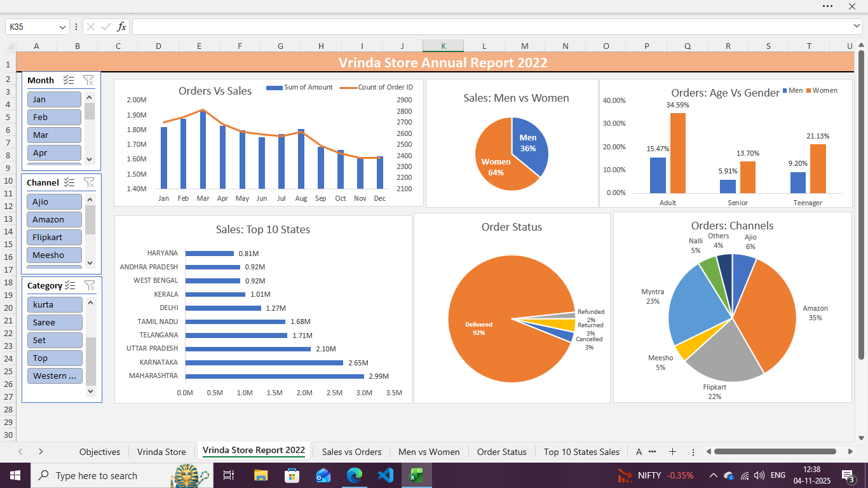
Task: Clear the Category slicer filter
Action: click(89, 285)
